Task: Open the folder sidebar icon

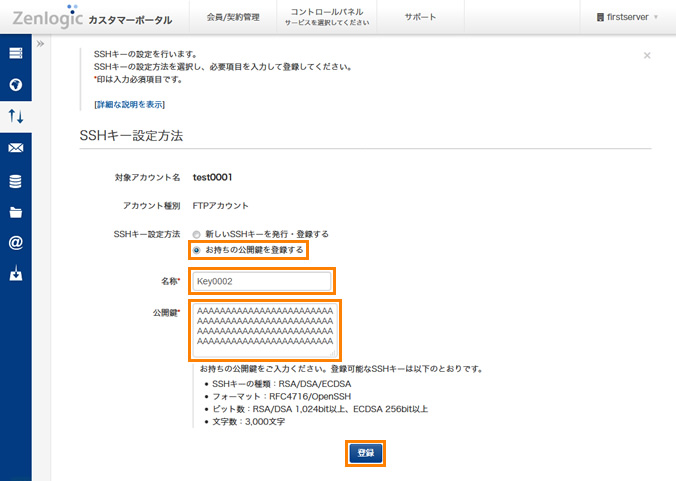Action: (16, 212)
